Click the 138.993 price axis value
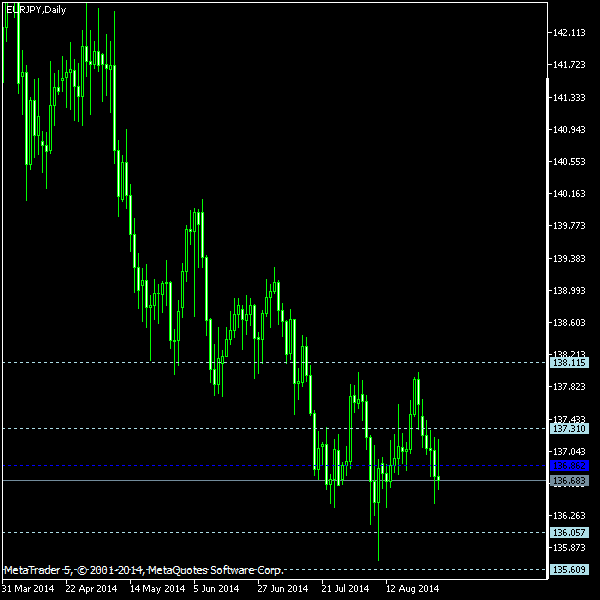 [569, 290]
